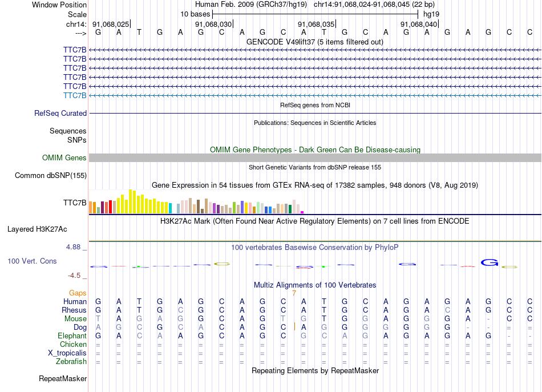The width and height of the screenshot is (542, 392).
Task: Select the Human alignment row label
Action: point(75,302)
